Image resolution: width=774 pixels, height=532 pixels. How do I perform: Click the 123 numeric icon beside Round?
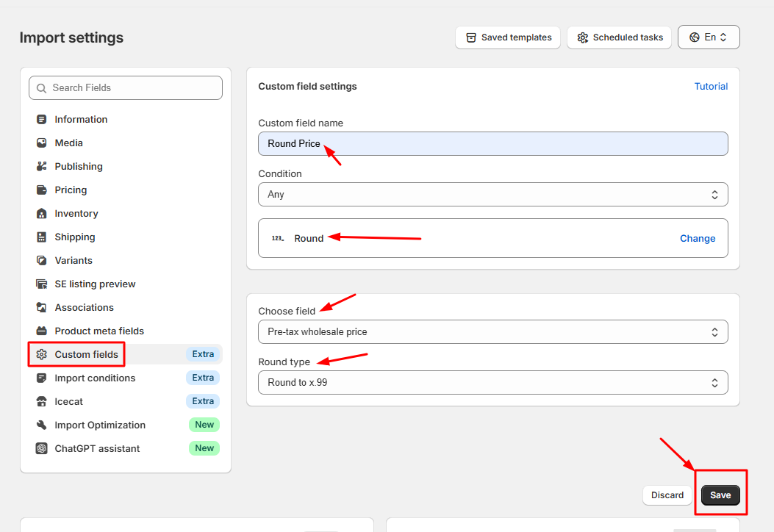click(278, 238)
